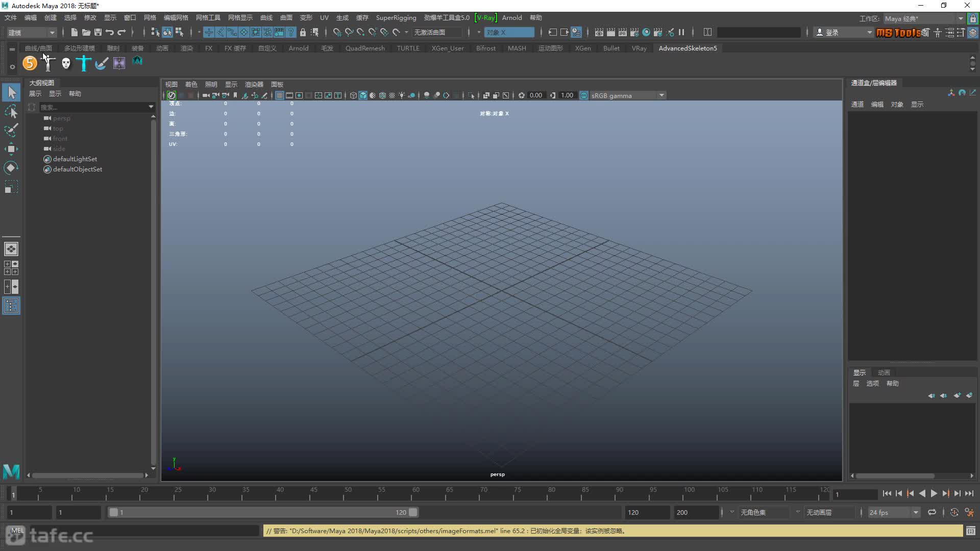Save the scene with the floppy icon

click(x=97, y=32)
